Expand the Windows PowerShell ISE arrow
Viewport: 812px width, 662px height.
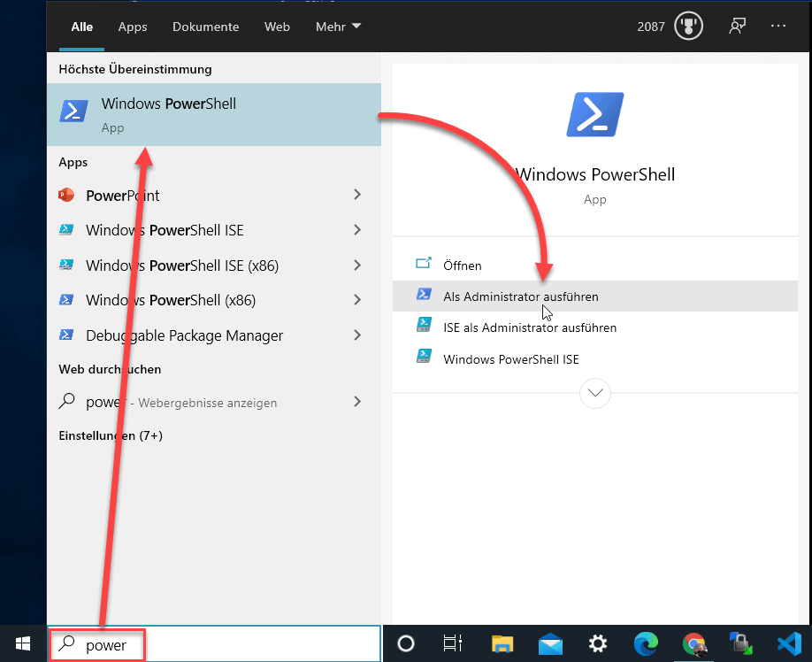(357, 230)
